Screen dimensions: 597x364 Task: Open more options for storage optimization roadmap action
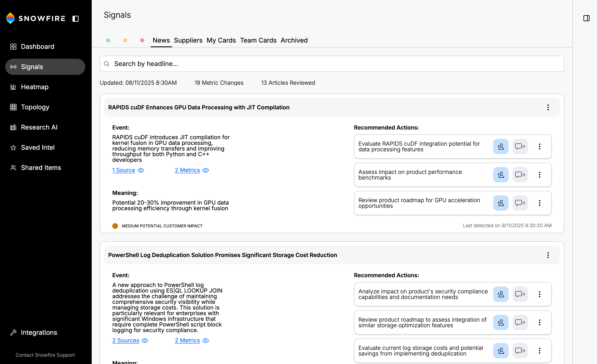click(x=540, y=322)
